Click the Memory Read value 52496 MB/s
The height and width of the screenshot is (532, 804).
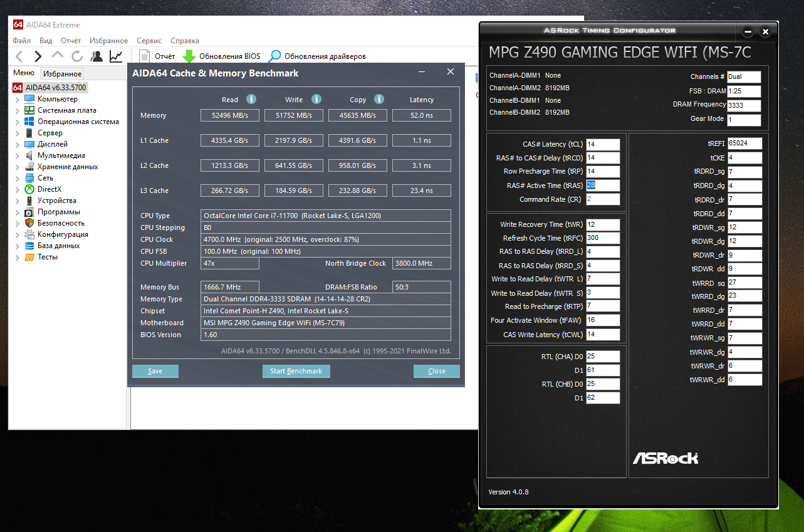coord(230,115)
